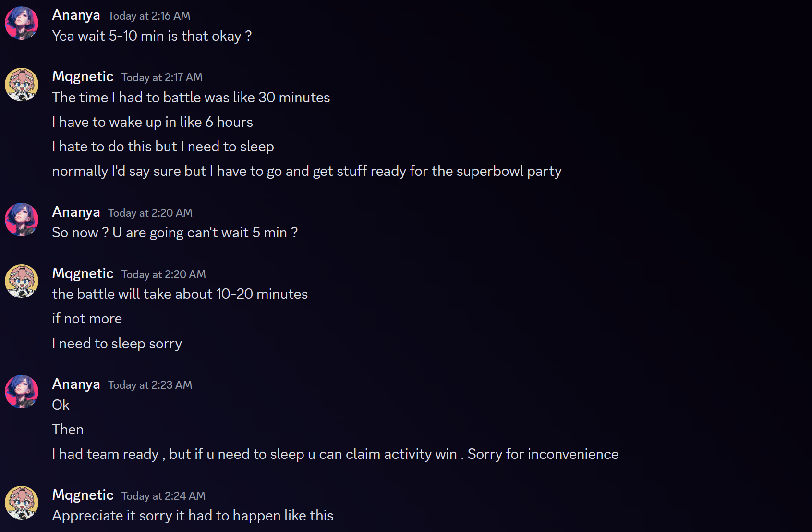Click the "Today at 2:16 AM" timestamp
Screen dimensions: 812x532
(x=149, y=16)
